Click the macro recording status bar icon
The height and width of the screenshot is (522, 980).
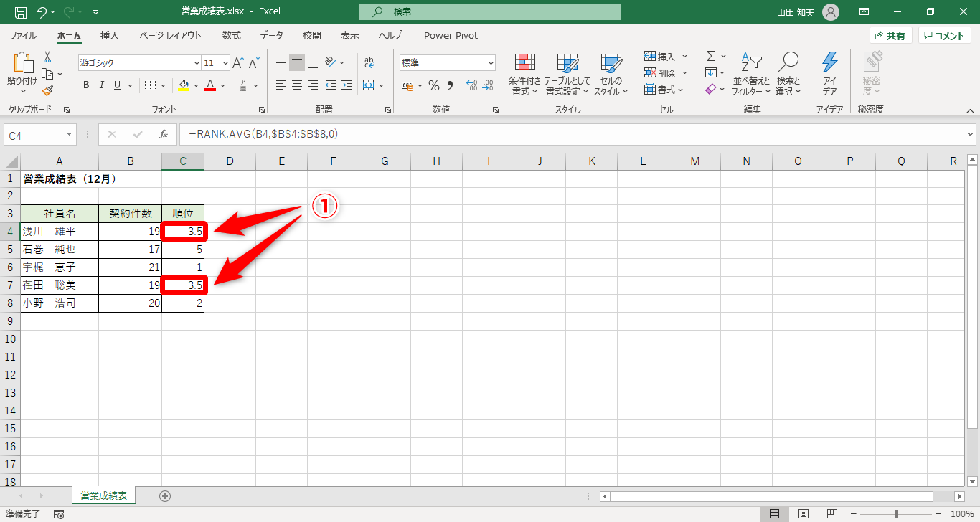click(59, 514)
